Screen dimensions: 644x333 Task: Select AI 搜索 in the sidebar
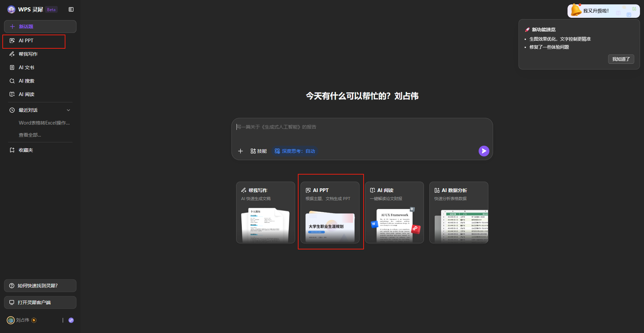pos(26,81)
